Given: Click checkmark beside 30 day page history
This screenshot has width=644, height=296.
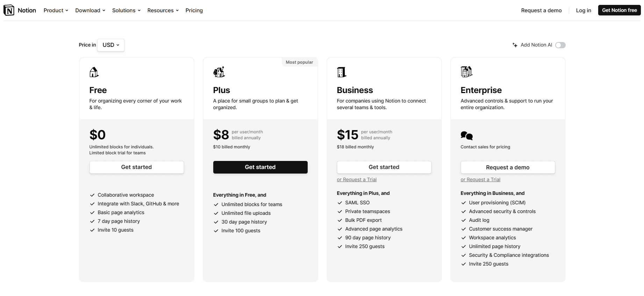Looking at the screenshot, I should point(216,222).
